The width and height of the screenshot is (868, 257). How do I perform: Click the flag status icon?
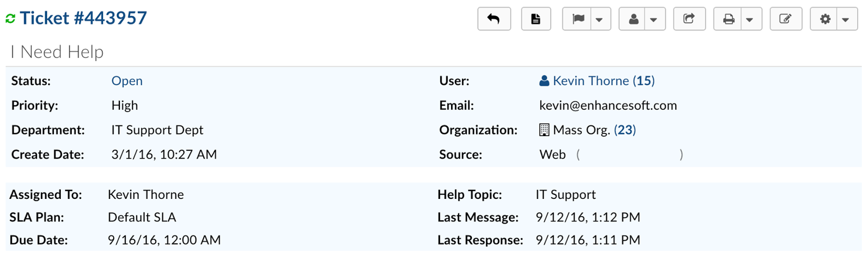tap(578, 19)
